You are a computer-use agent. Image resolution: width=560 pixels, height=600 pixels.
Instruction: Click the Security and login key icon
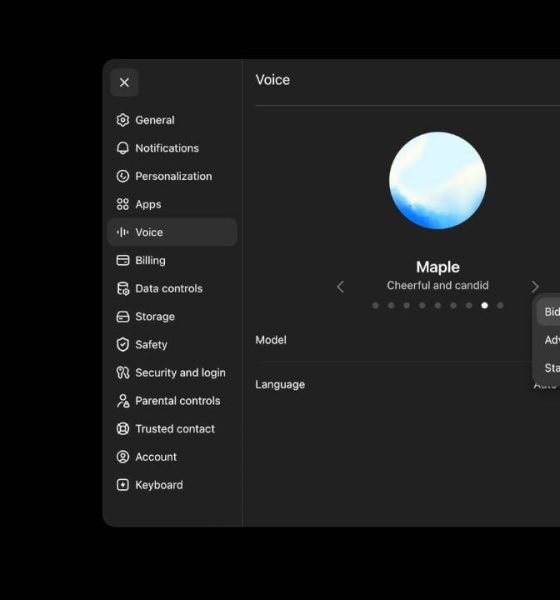click(x=122, y=373)
